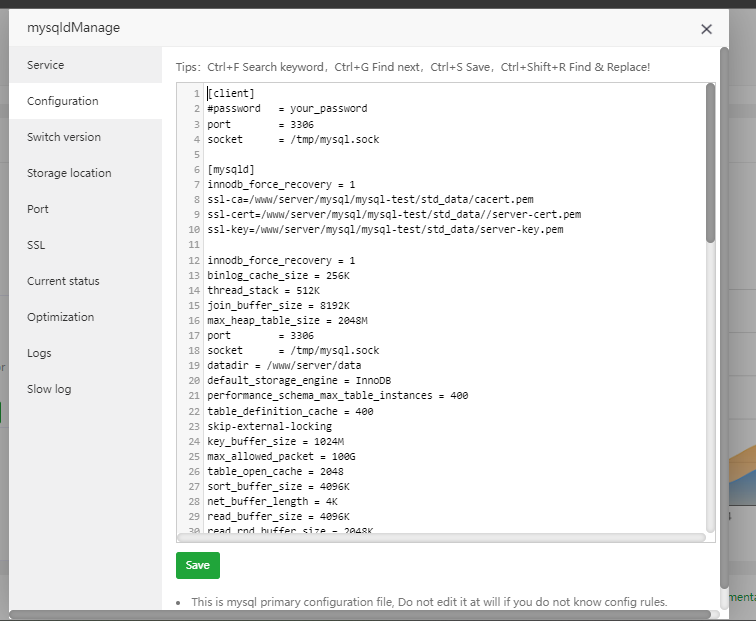Image resolution: width=756 pixels, height=621 pixels.
Task: Open the Slow log tab
Action: tap(49, 389)
